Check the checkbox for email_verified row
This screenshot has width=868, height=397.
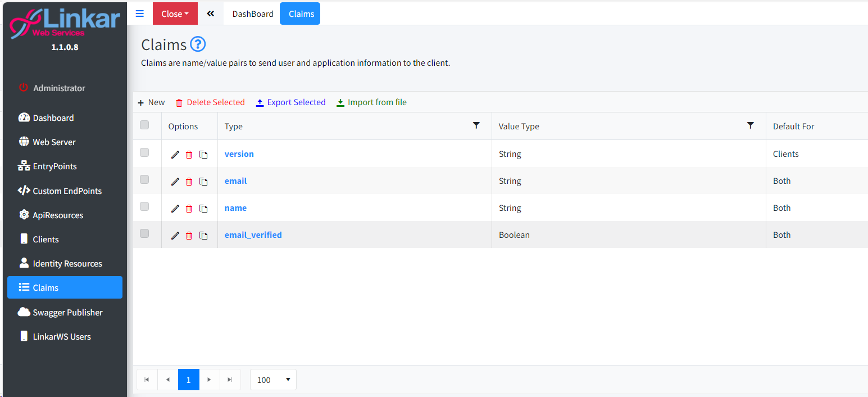pyautogui.click(x=144, y=234)
